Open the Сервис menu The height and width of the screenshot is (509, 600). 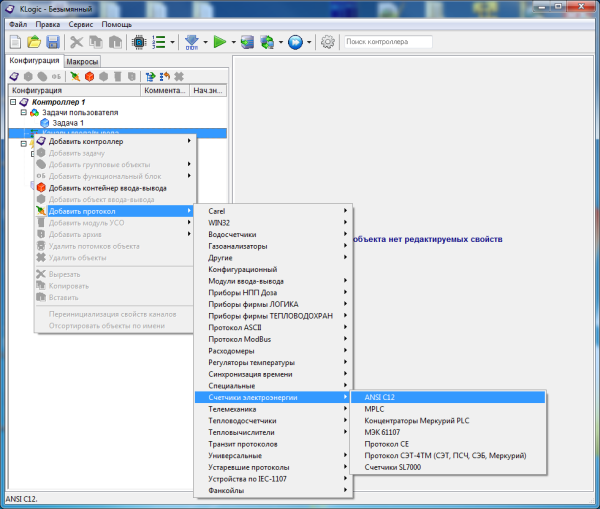click(x=81, y=23)
